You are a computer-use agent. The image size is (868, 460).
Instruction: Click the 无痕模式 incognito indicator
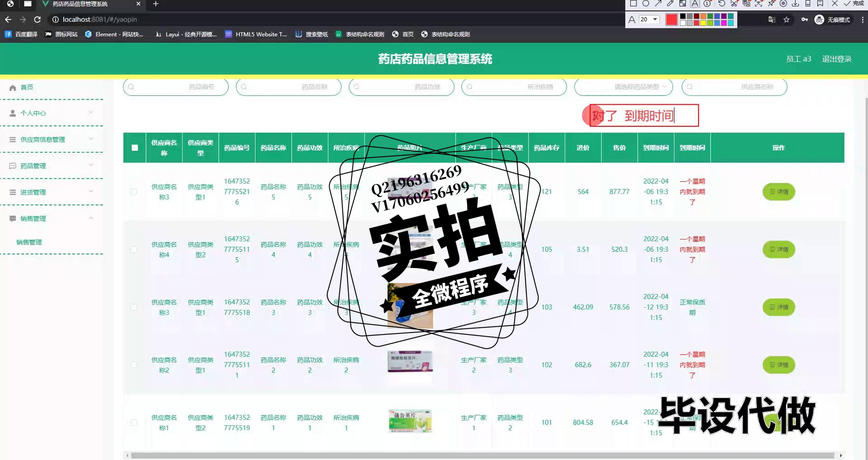pos(832,19)
